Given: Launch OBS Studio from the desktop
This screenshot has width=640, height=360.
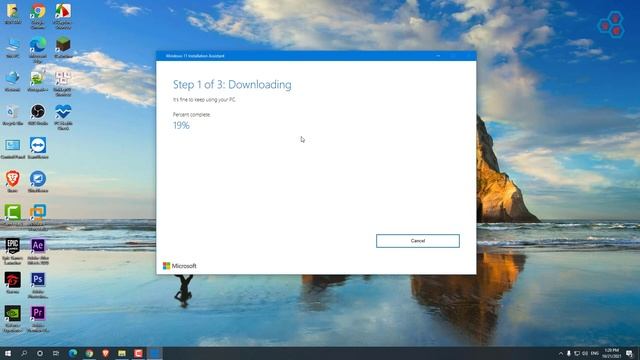Looking at the screenshot, I should pos(38,115).
